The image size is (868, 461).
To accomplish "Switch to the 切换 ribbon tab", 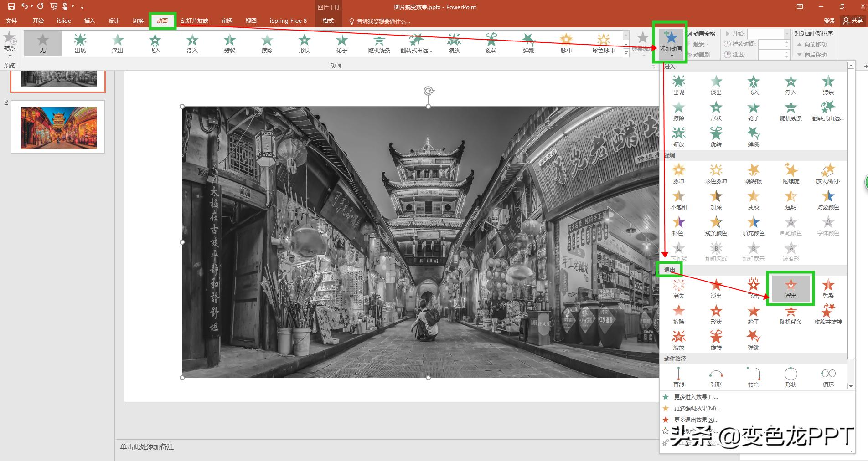I will [138, 21].
